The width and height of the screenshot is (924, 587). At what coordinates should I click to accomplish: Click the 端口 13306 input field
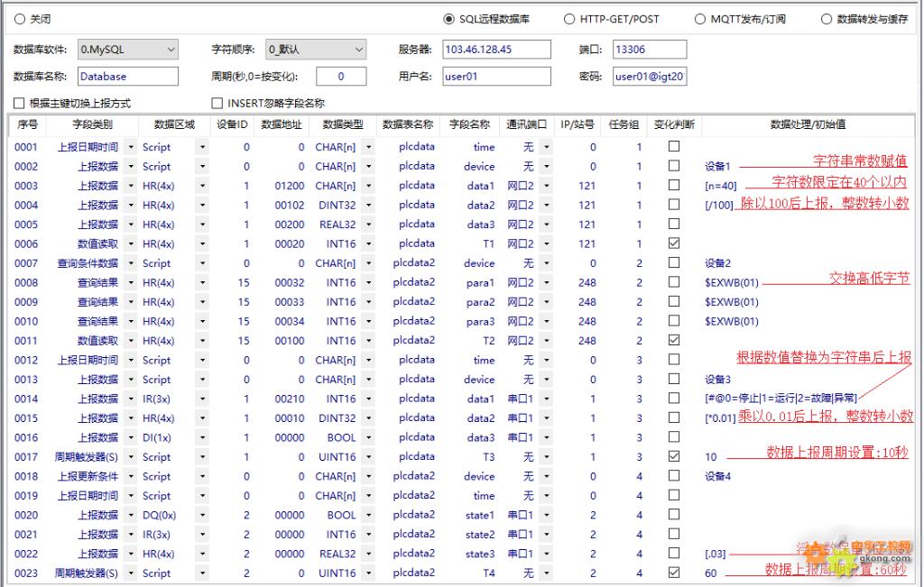650,50
